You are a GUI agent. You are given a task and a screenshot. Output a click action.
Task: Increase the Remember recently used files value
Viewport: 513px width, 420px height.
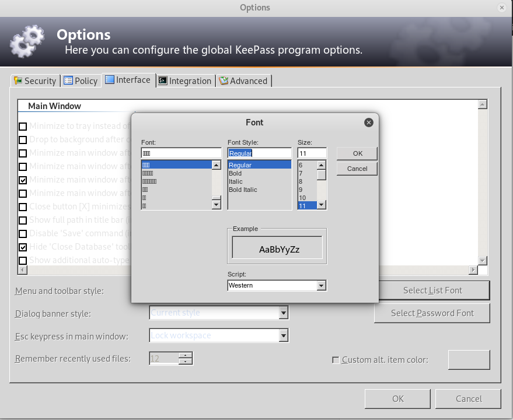coord(186,355)
